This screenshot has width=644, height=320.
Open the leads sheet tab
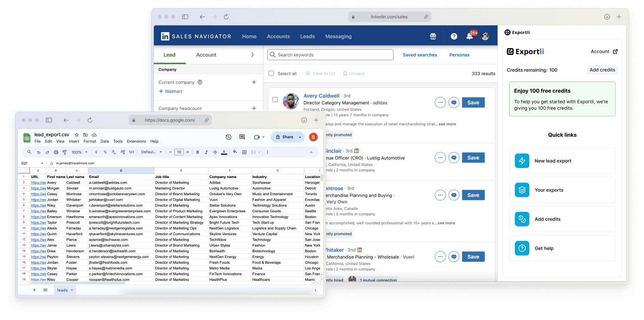tap(65, 290)
